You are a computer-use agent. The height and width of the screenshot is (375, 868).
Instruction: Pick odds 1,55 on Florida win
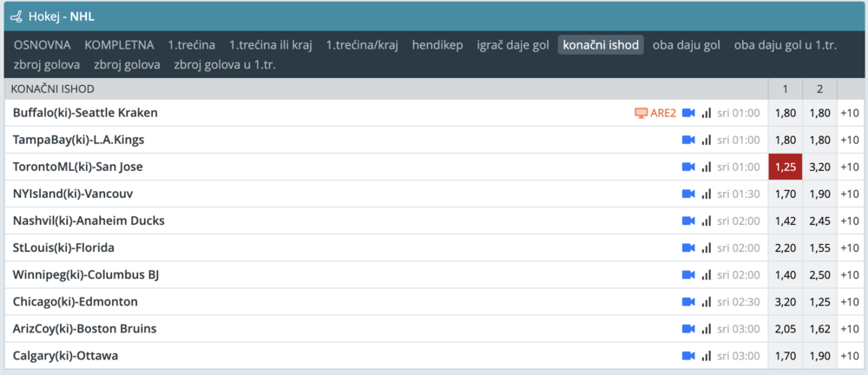click(x=820, y=247)
